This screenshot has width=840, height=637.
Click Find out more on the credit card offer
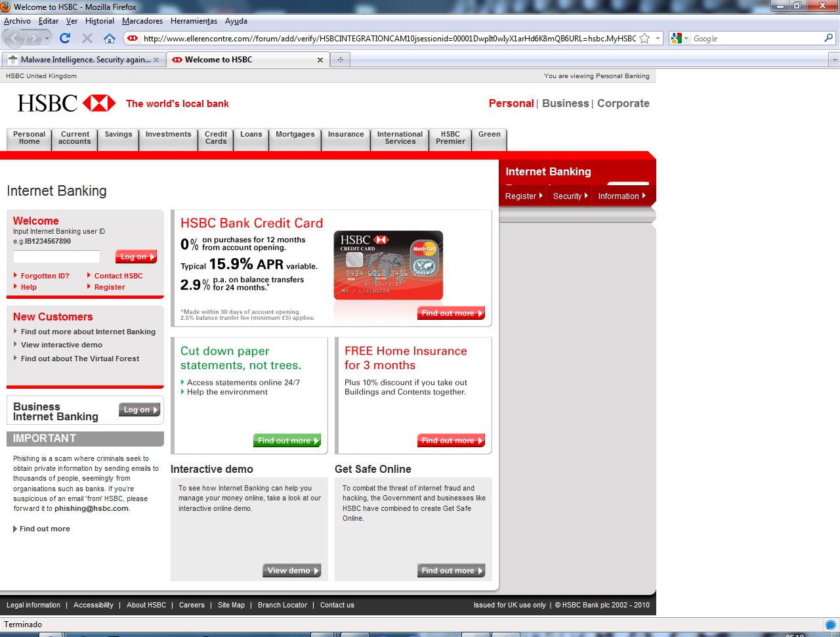(x=451, y=313)
